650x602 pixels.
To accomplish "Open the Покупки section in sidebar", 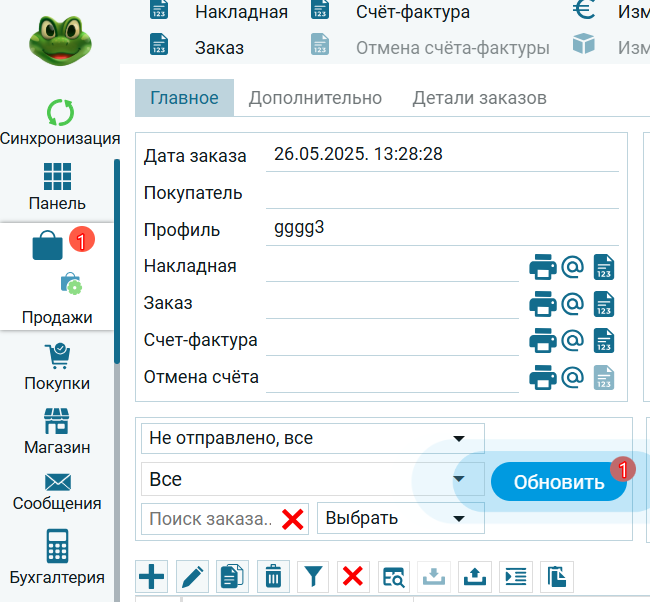I will 57,367.
